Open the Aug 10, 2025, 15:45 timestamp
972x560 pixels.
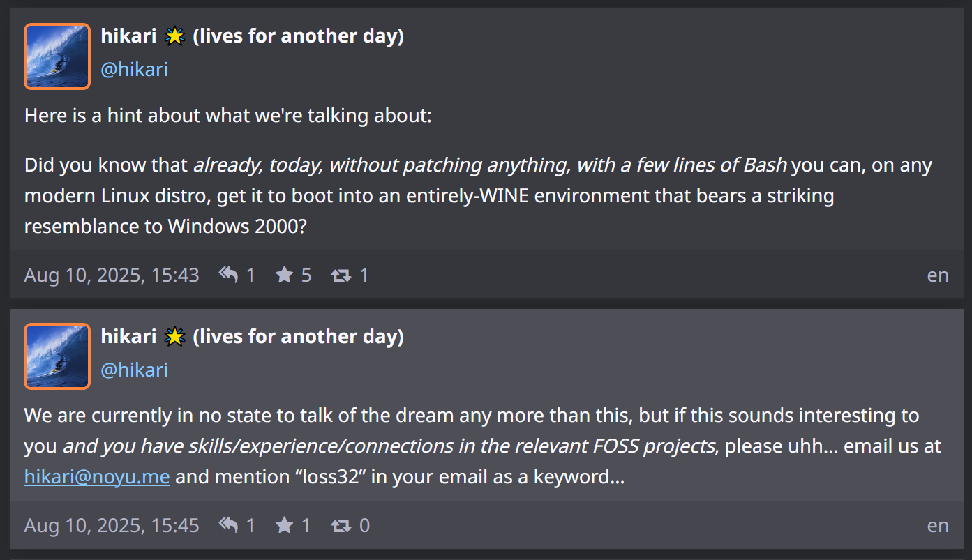[x=112, y=525]
